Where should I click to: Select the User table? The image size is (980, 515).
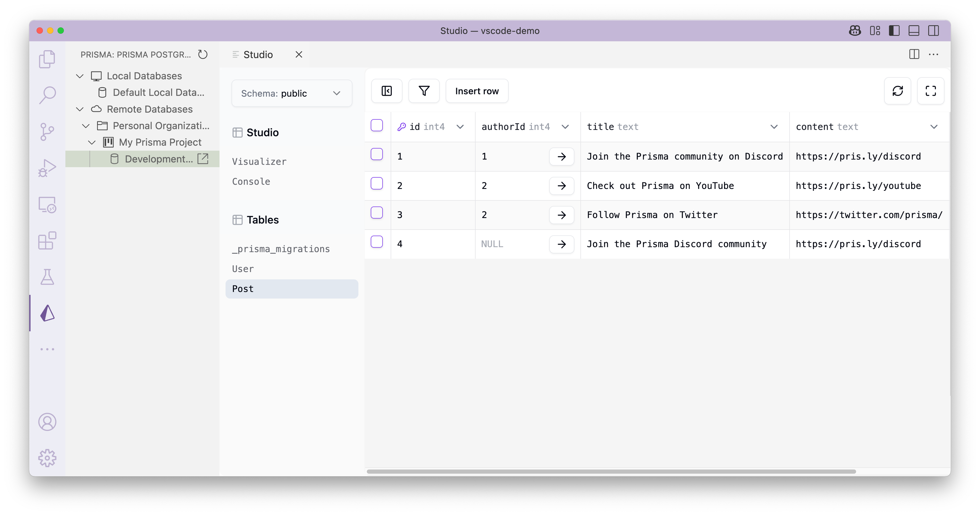243,269
